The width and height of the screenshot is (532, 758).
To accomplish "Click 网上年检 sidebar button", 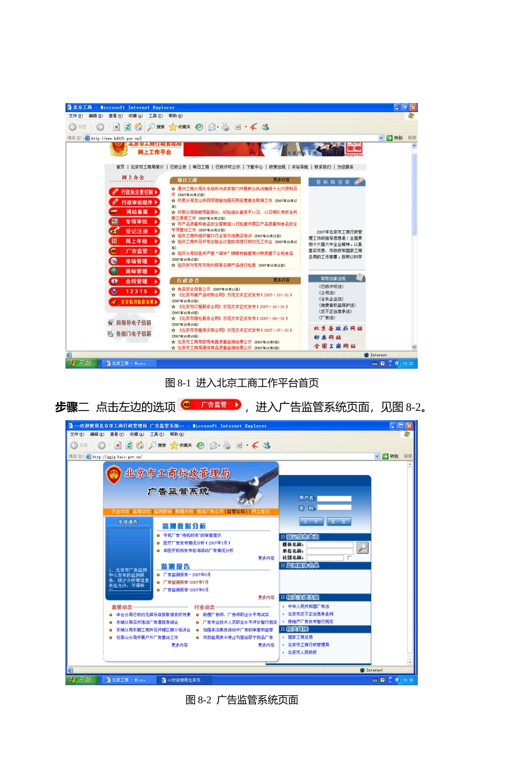I will [x=134, y=241].
